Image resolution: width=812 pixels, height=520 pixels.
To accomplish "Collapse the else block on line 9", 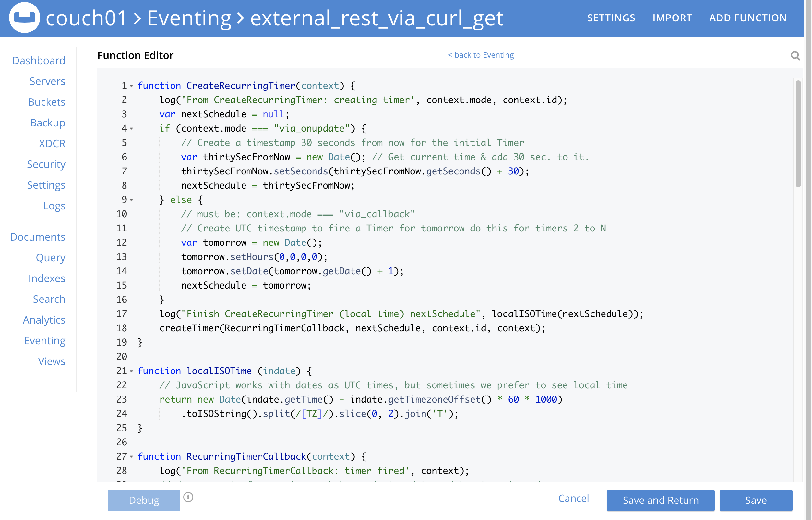I will (131, 201).
